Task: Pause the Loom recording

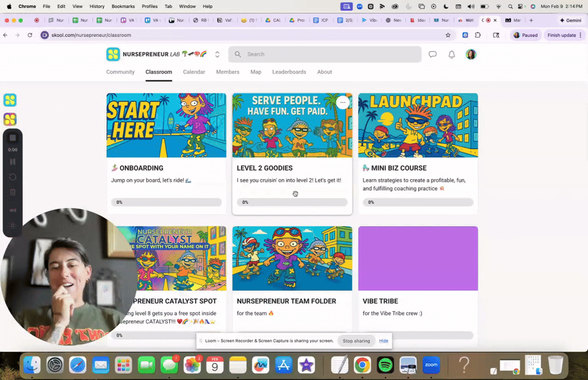Action: [x=13, y=162]
